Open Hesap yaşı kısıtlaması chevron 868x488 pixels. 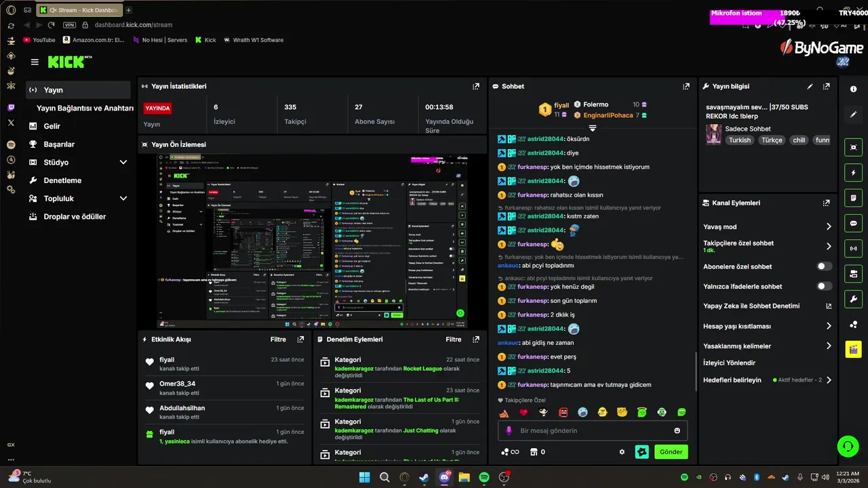pos(829,326)
